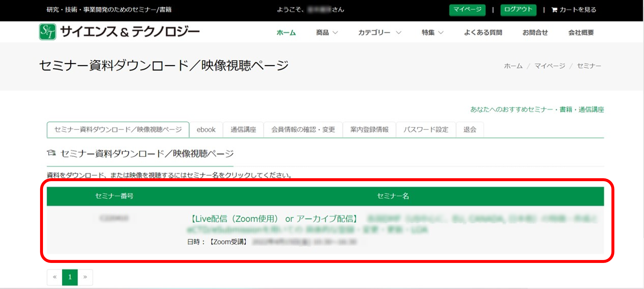Go to next page with » arrow
Image resolution: width=644 pixels, height=289 pixels.
tap(85, 277)
